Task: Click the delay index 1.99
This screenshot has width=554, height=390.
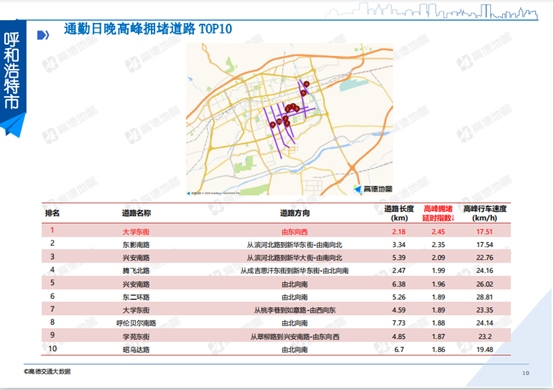Action: [438, 271]
